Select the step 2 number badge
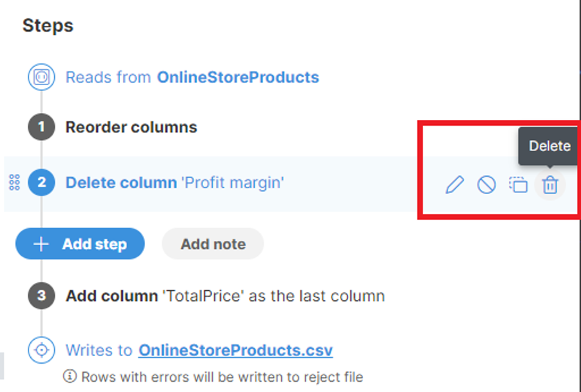Viewport: 581px width, 392px height. coord(41,182)
